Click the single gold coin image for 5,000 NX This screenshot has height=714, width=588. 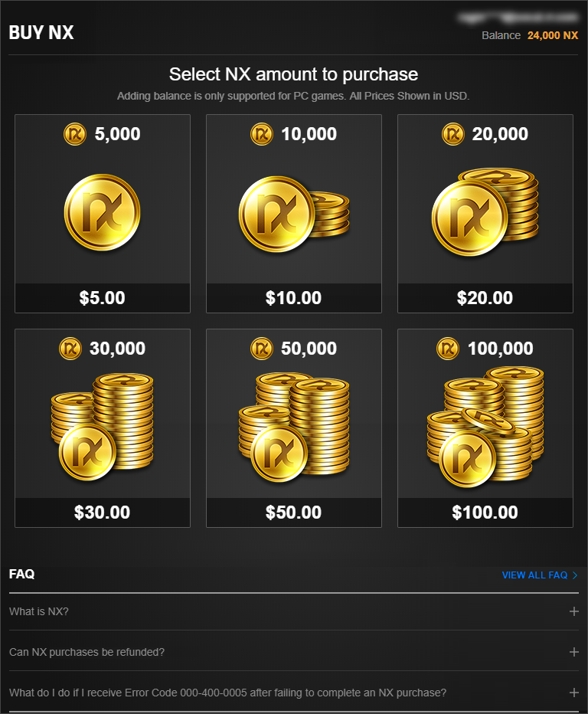click(x=103, y=212)
